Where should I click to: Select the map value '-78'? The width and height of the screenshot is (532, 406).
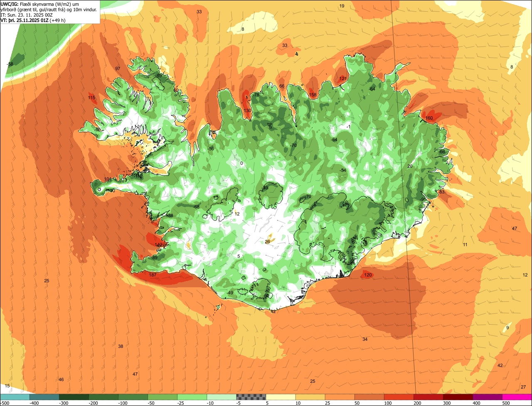[256, 95]
